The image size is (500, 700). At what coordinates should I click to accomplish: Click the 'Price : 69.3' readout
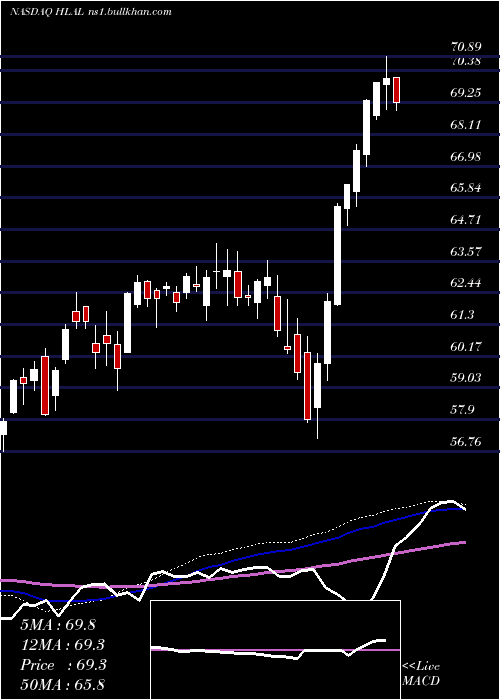pyautogui.click(x=63, y=665)
